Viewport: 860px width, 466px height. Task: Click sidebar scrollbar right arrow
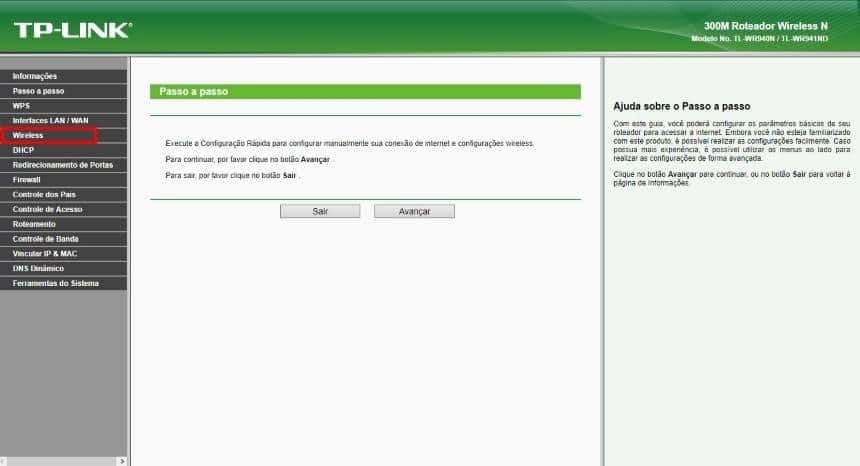tap(122, 461)
